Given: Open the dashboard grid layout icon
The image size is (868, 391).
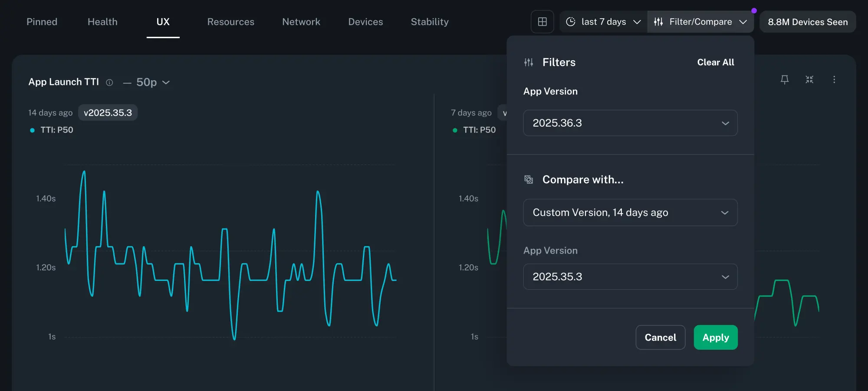Looking at the screenshot, I should coord(542,22).
